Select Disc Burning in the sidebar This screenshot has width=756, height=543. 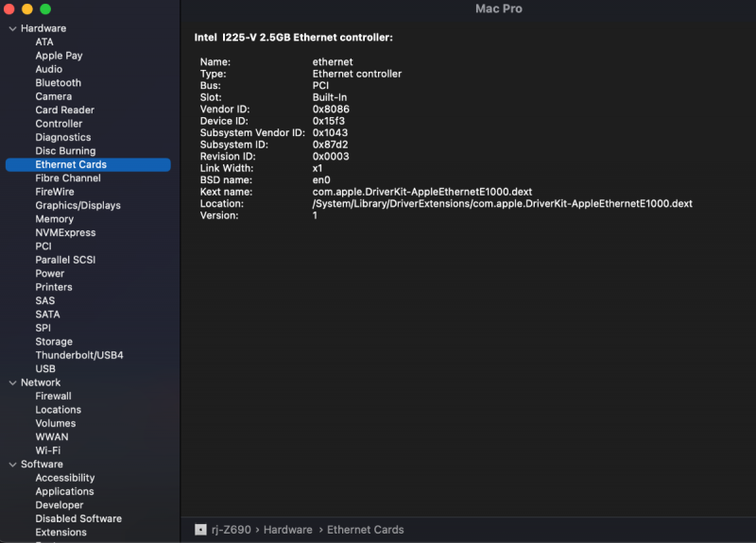click(65, 151)
